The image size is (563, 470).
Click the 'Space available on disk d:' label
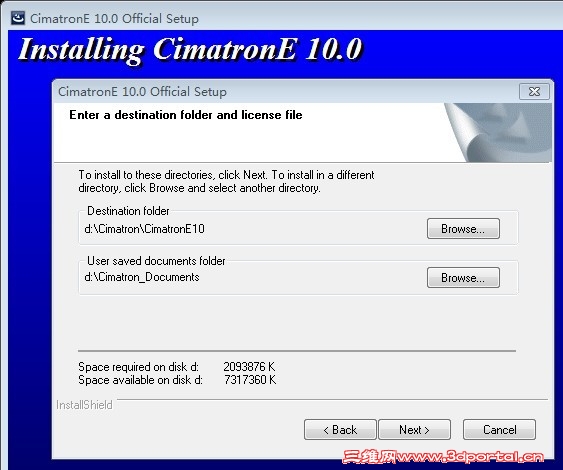140,380
